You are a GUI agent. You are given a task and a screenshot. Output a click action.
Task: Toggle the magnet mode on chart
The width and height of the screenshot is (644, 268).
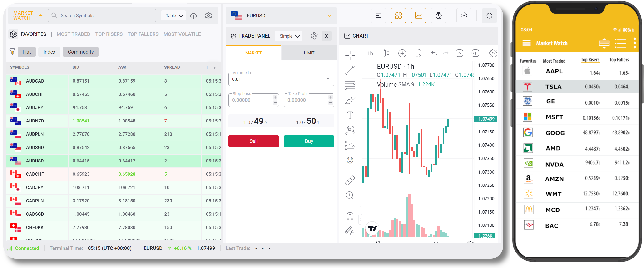(x=350, y=216)
